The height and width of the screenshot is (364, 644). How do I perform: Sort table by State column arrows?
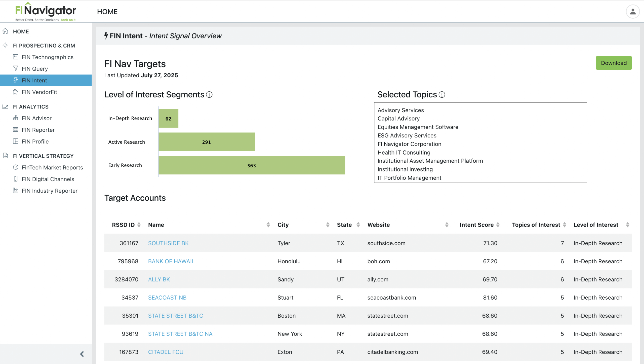pyautogui.click(x=358, y=225)
